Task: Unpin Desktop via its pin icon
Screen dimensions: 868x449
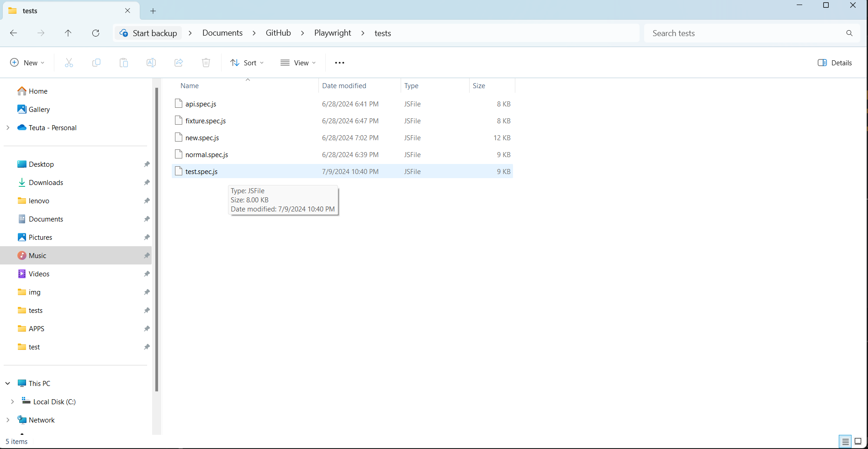Action: point(147,164)
